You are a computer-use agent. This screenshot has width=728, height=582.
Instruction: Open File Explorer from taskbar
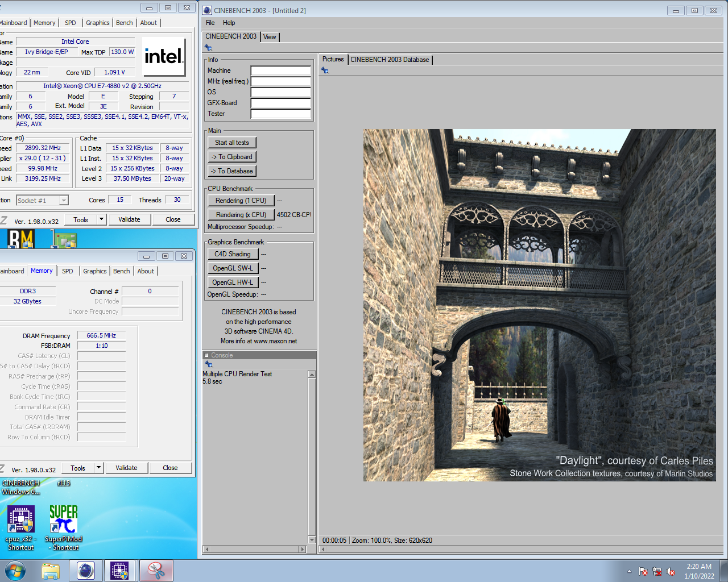(x=51, y=571)
